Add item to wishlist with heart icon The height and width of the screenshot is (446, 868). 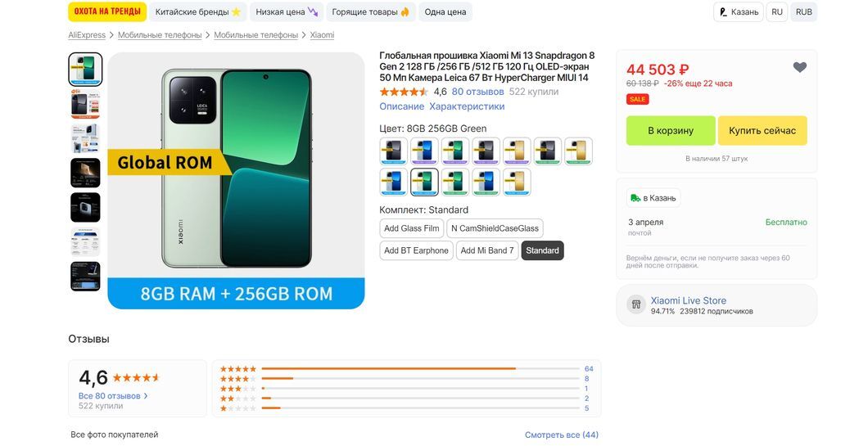[799, 67]
